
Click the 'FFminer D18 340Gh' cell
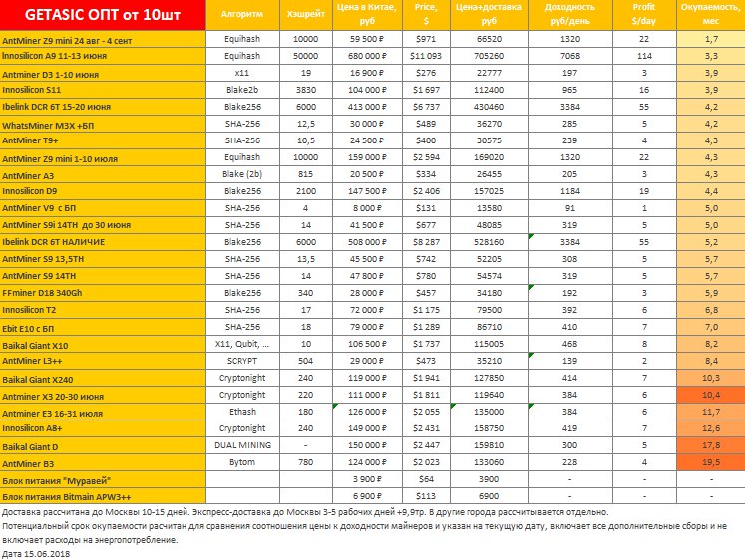103,293
